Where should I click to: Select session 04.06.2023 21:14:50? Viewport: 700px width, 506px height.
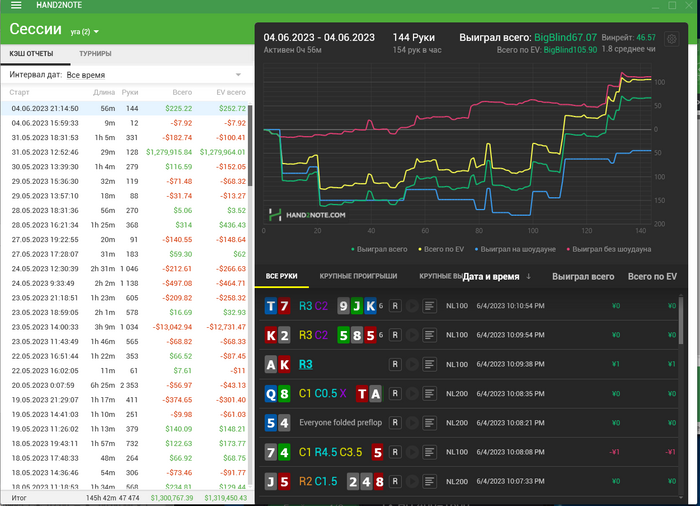click(x=125, y=109)
